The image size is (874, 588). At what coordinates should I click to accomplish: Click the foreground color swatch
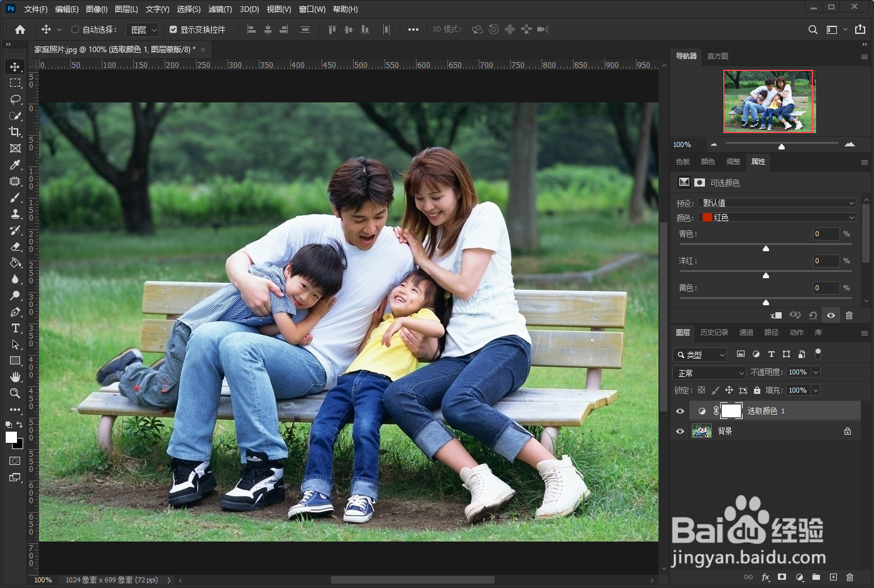(11, 437)
